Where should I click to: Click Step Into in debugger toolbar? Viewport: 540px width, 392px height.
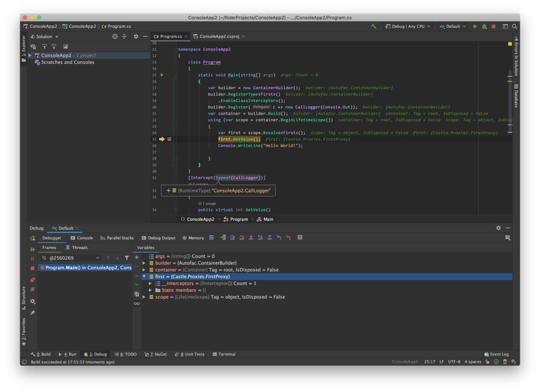coord(251,237)
